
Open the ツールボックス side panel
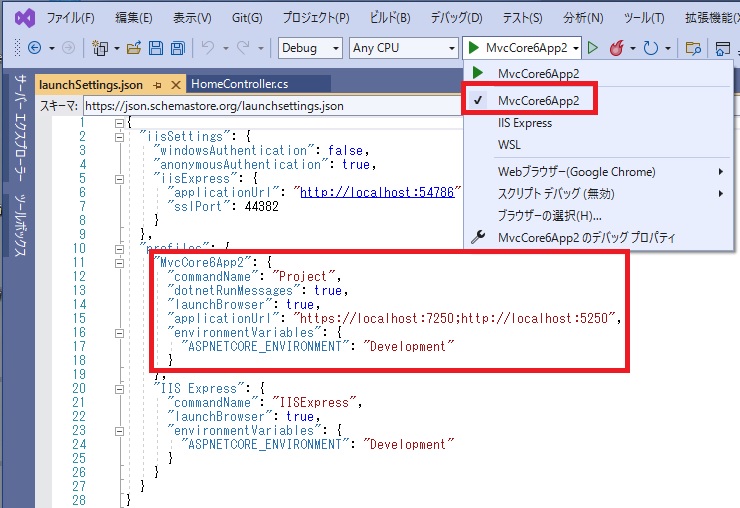coord(19,225)
